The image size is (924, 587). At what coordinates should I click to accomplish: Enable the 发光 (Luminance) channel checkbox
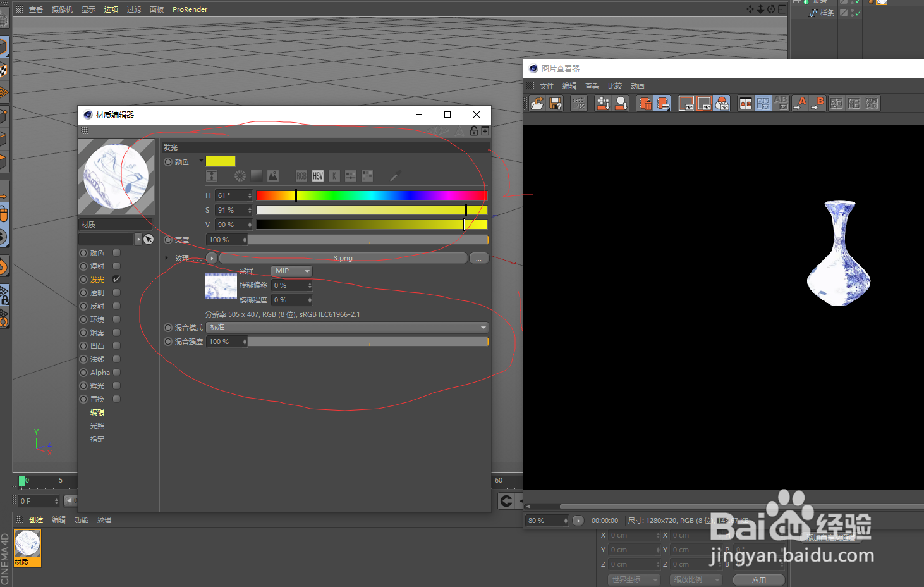click(x=115, y=279)
